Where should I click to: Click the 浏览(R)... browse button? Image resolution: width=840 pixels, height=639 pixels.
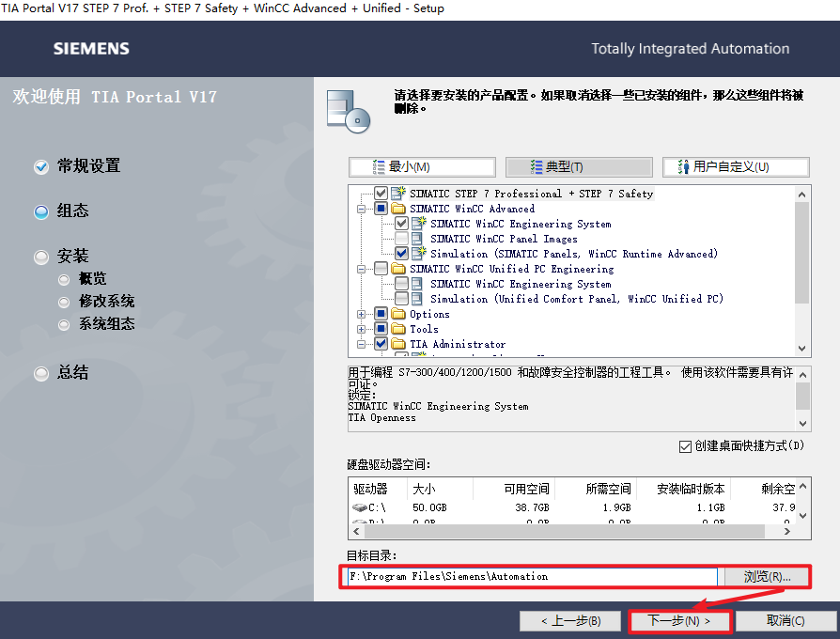(x=767, y=577)
